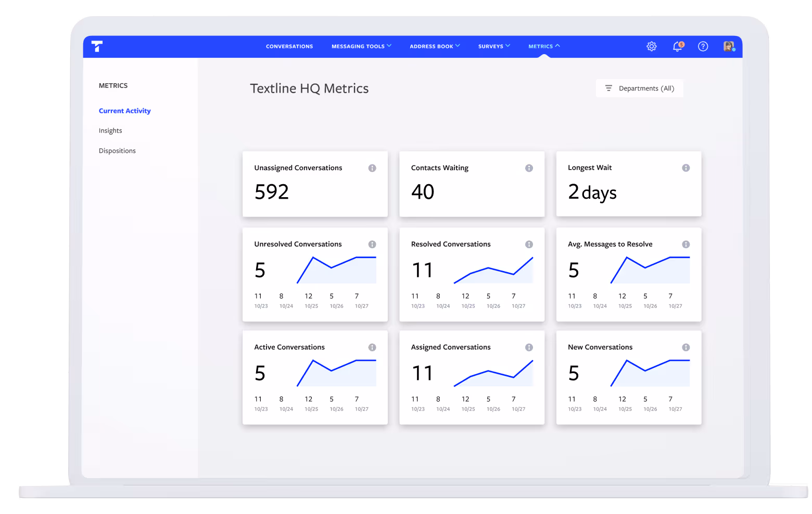Click the 592 unassigned conversations value
Viewport: 812px width, 514px height.
(x=272, y=192)
